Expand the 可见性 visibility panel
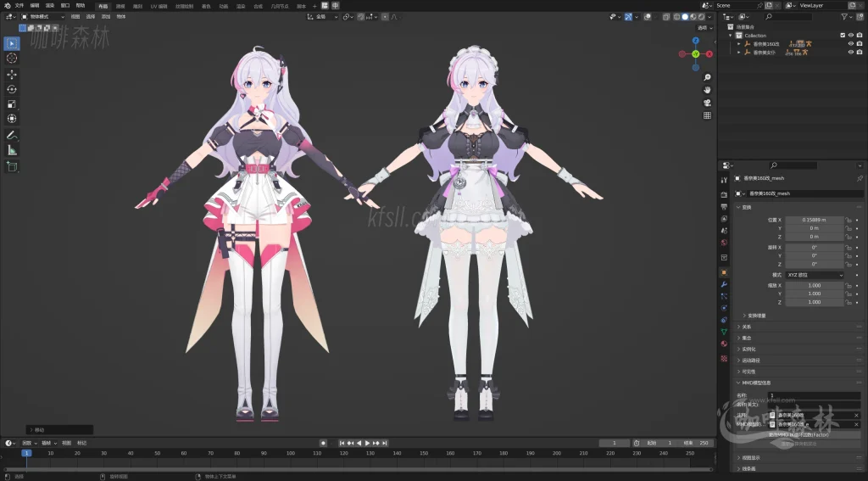The image size is (868, 481). [738, 372]
